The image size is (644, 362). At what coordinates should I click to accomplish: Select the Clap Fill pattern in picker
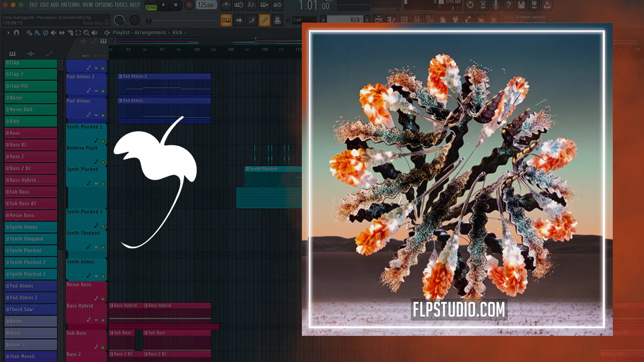[x=31, y=86]
